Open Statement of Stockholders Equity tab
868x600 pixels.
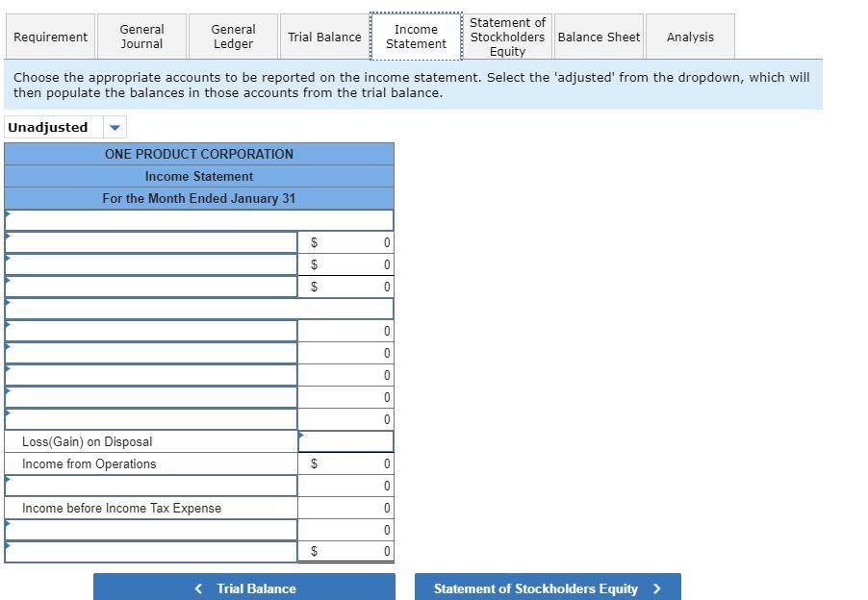[x=507, y=37]
